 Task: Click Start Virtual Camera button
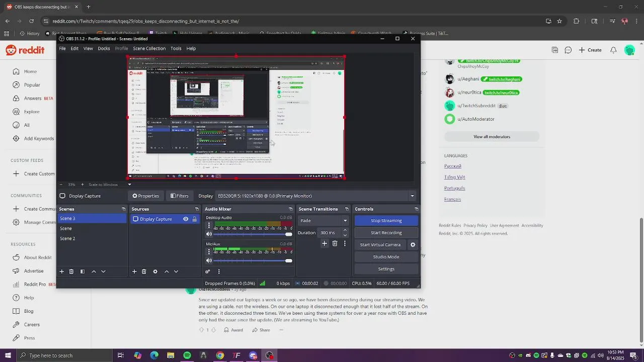tap(380, 245)
